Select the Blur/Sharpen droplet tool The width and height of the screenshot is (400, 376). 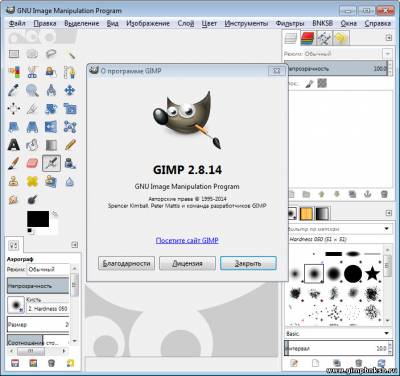pyautogui.click(x=70, y=182)
